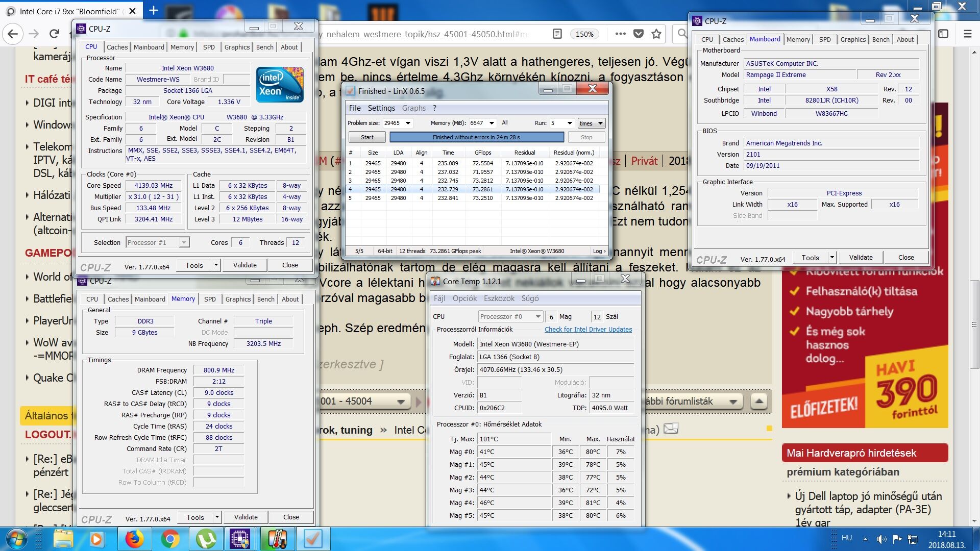Open LinX Problem size dropdown
Viewport: 980px width, 551px height.
[408, 123]
